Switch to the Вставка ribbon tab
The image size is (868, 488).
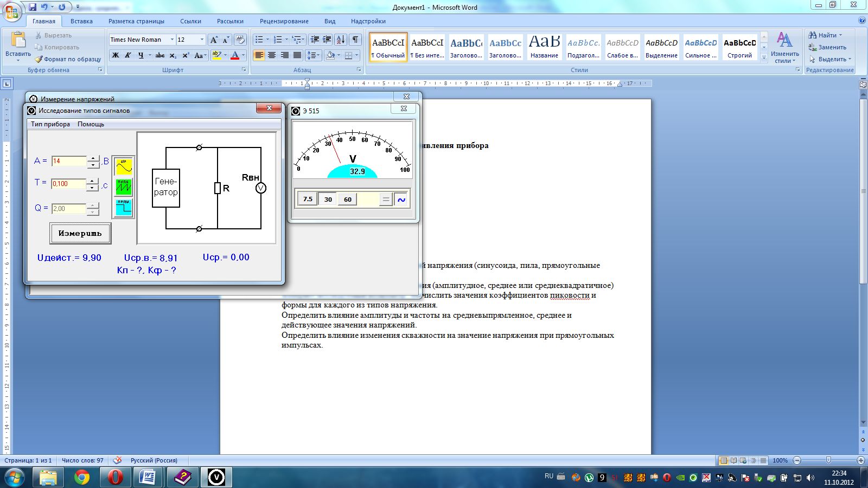click(x=81, y=21)
